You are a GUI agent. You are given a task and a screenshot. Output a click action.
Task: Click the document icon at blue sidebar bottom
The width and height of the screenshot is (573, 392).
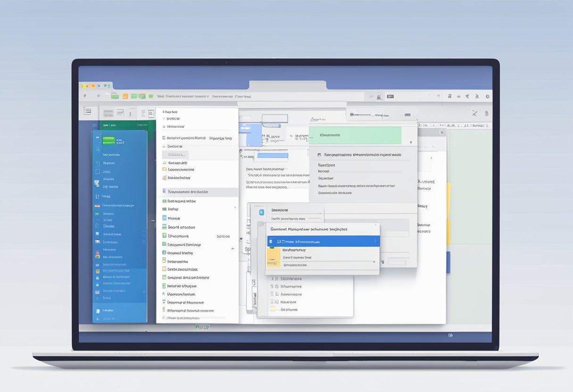point(98,310)
